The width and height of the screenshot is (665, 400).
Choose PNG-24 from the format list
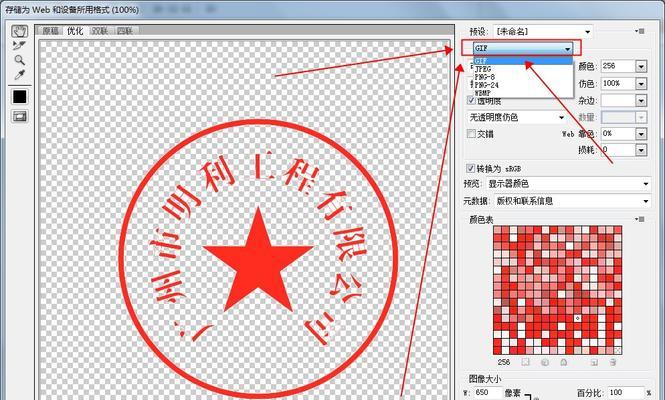tap(523, 85)
